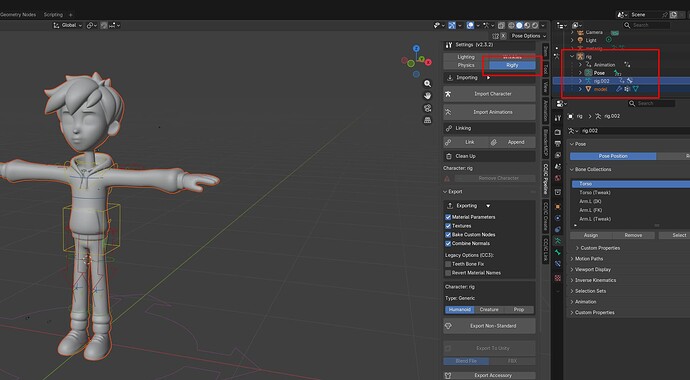Select Creature character type

coord(489,310)
